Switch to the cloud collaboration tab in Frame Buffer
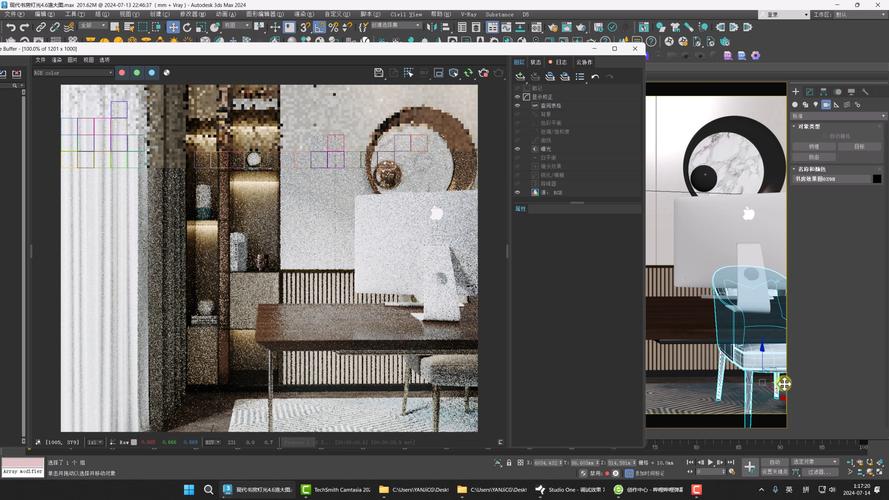This screenshot has height=500, width=889. point(584,62)
